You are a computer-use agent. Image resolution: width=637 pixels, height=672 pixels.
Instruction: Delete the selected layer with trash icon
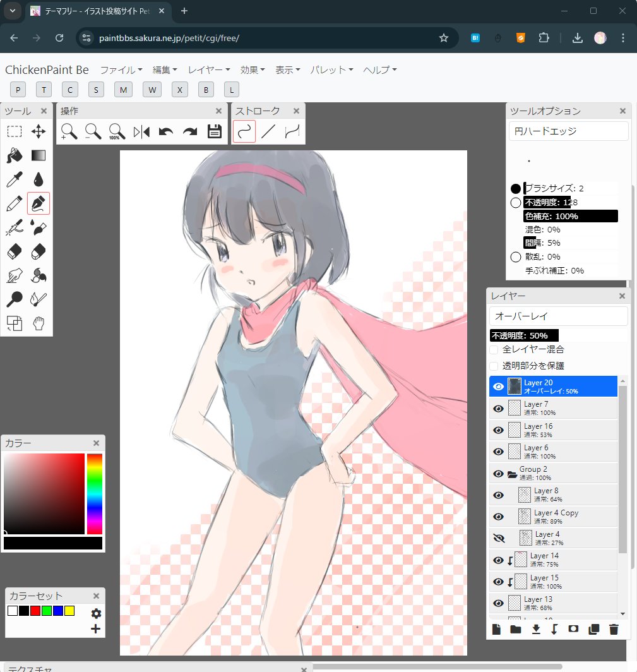(x=614, y=629)
